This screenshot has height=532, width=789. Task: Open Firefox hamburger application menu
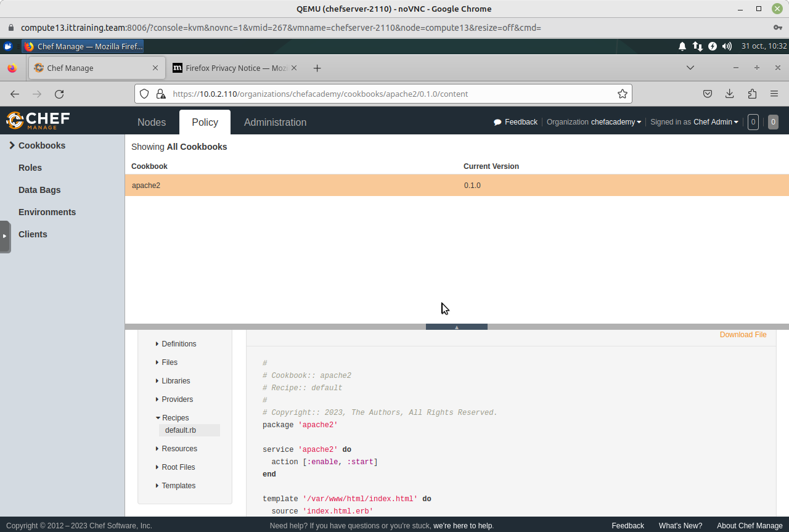(774, 94)
